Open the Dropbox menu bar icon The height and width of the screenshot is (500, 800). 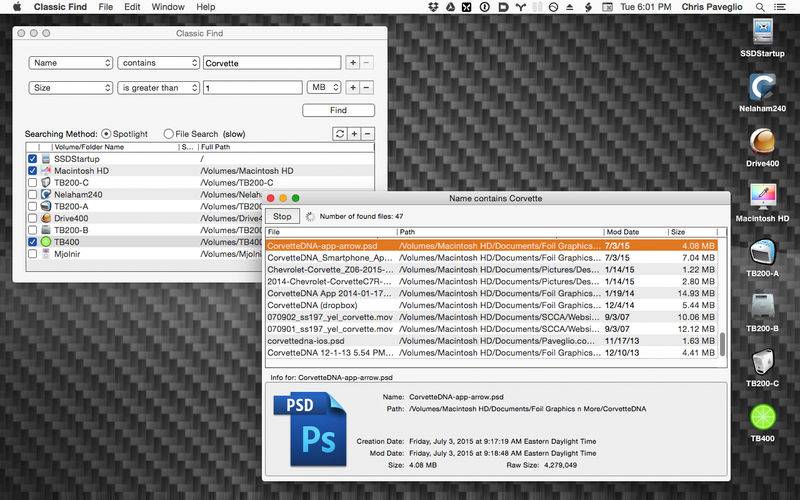coord(433,7)
